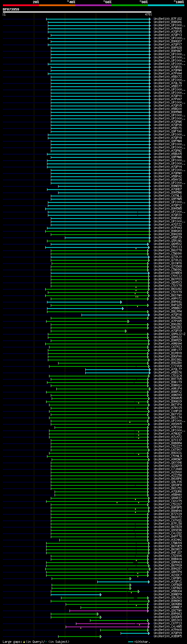Click the cyan ~100% identity legend segment

[166, 5]
